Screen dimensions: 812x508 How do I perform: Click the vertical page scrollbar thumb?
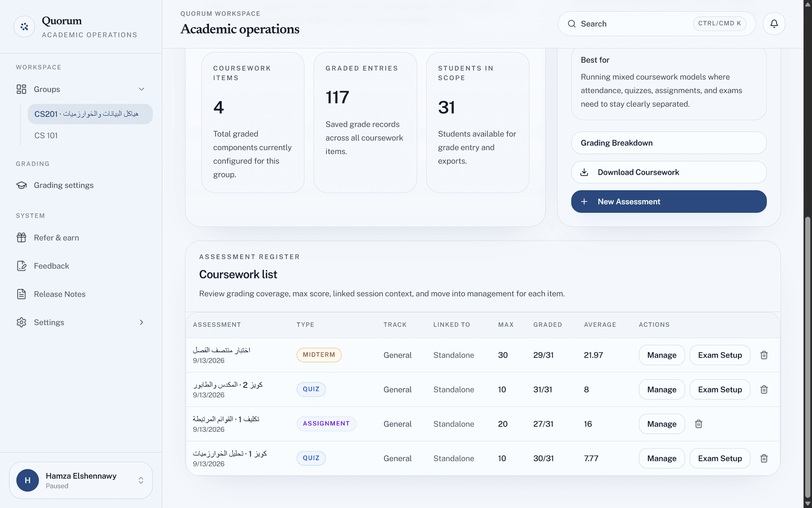click(808, 358)
